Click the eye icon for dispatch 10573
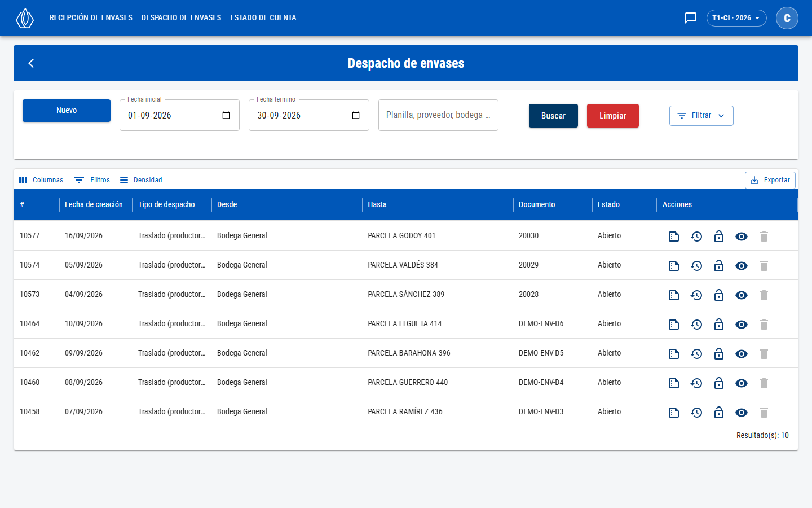This screenshot has height=508, width=812. tap(742, 295)
